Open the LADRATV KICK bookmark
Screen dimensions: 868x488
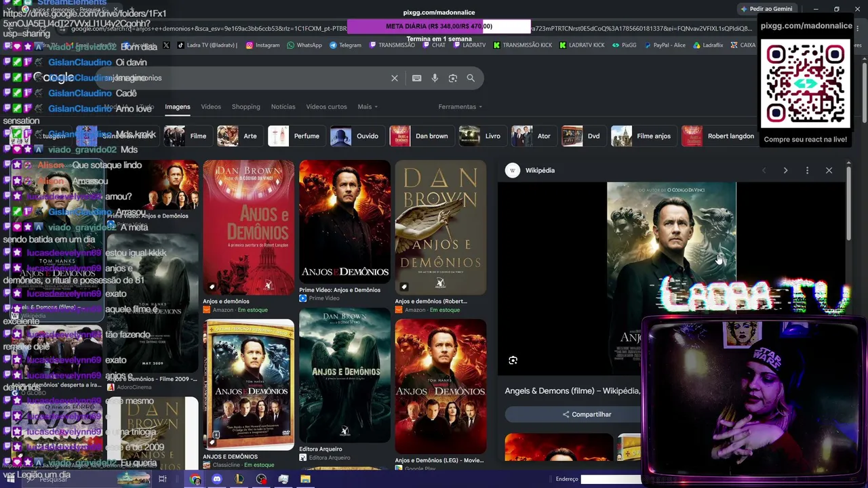pyautogui.click(x=581, y=45)
